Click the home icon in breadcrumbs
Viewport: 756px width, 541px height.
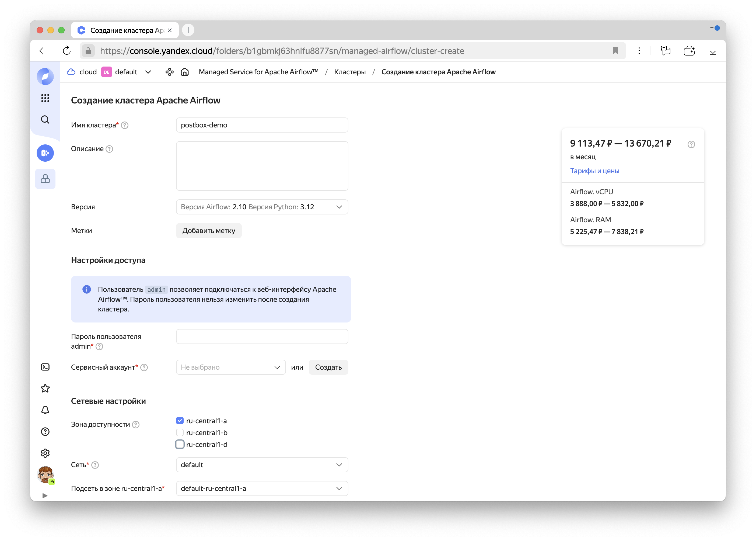tap(184, 72)
